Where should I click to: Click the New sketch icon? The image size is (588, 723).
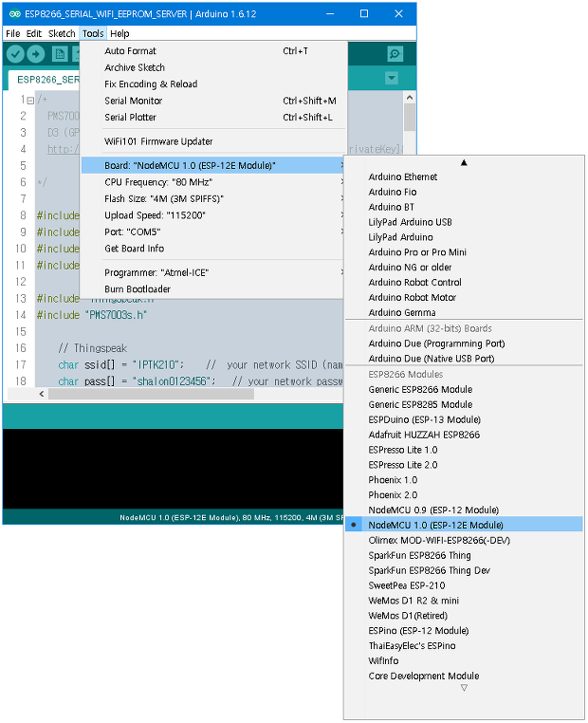pyautogui.click(x=60, y=54)
